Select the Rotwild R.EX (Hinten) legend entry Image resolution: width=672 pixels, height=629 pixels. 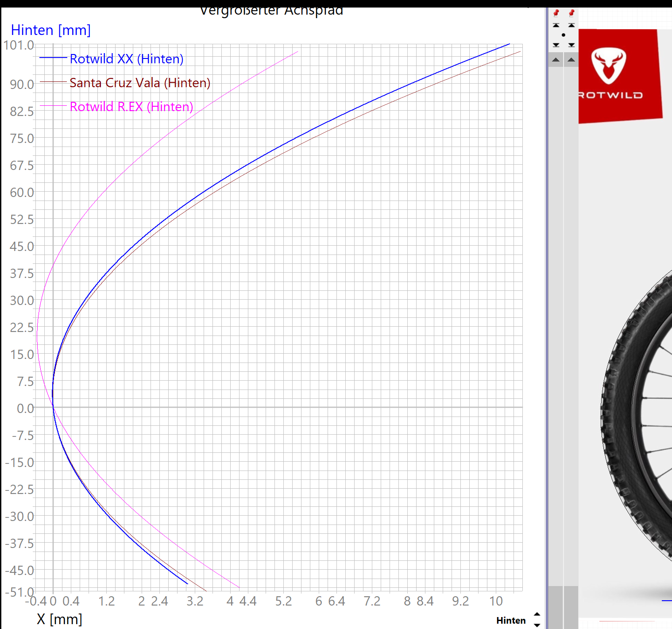(x=131, y=107)
